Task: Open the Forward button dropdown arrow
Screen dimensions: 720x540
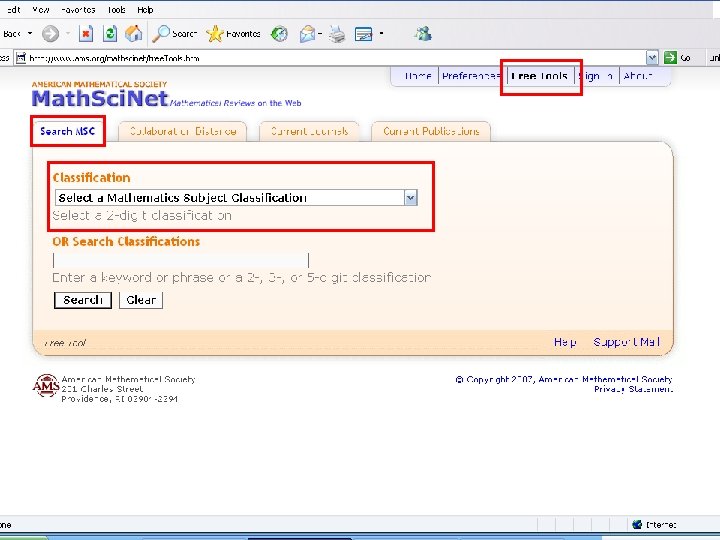Action: (68, 34)
